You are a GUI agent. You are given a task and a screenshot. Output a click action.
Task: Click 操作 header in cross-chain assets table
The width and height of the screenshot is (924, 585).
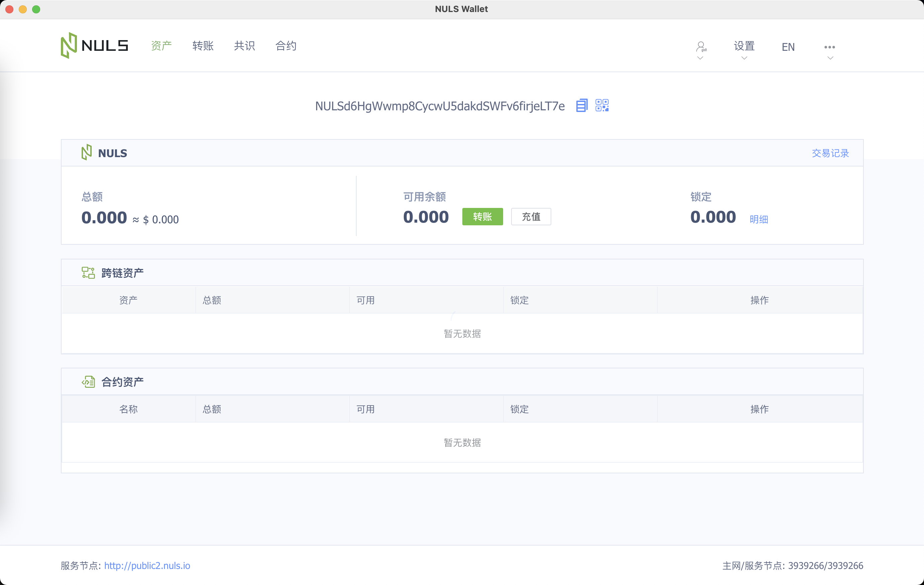[759, 300]
